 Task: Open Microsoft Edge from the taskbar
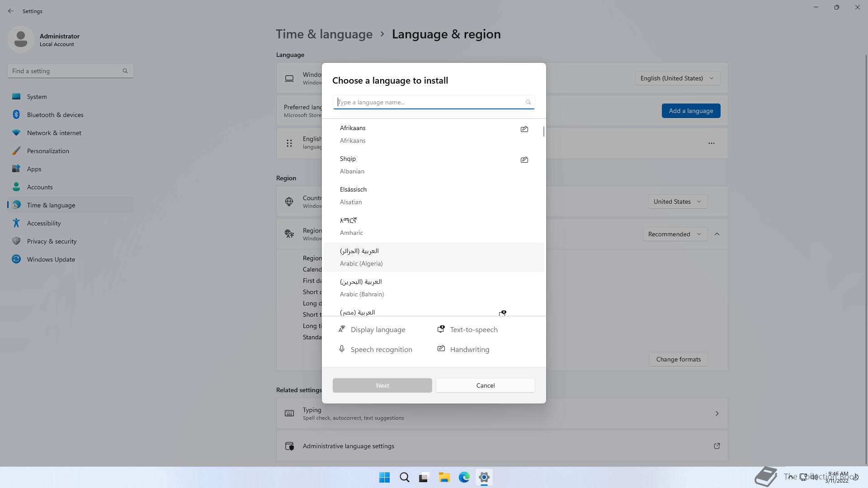point(464,477)
